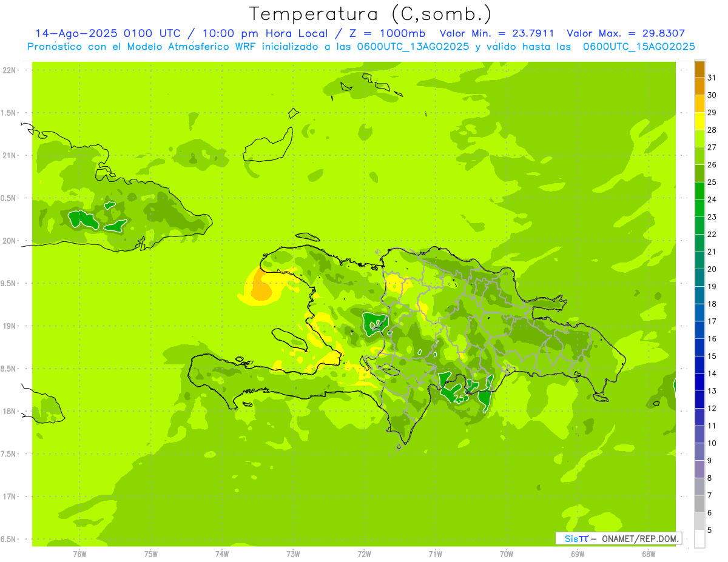Click the "Temperatura (C,somb.)" map title
This screenshot has height=562, width=728.
371,14
